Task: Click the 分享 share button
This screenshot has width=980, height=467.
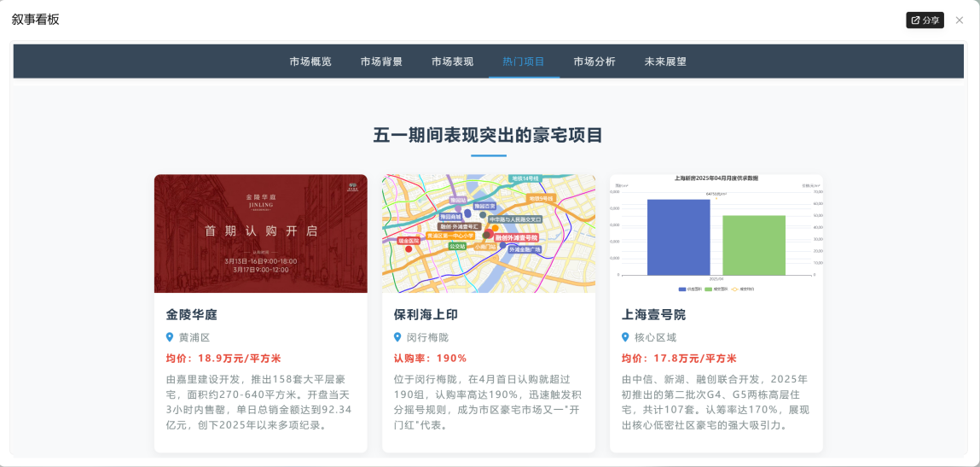Action: click(x=925, y=20)
